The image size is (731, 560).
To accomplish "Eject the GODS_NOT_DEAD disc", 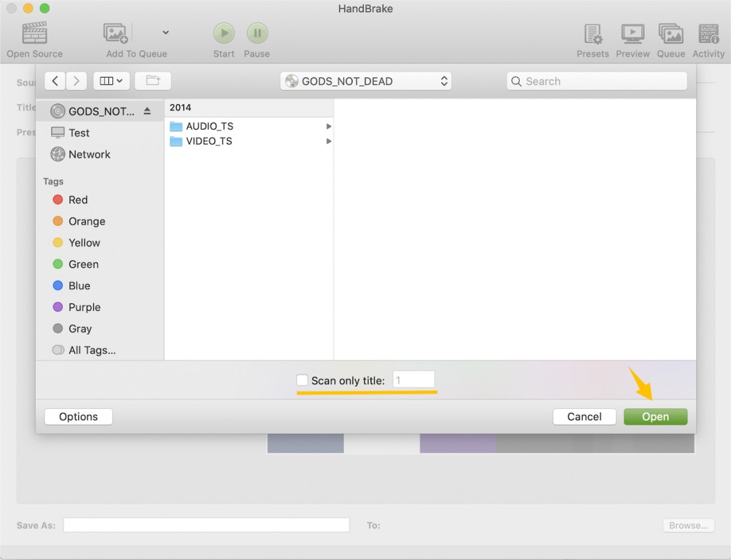I will [x=147, y=112].
